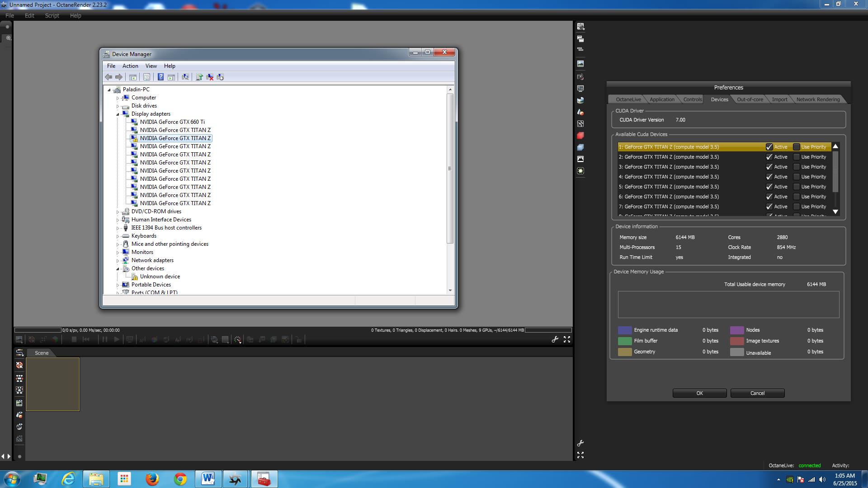Click wrench settings icon in render viewport
The image size is (868, 488).
(x=555, y=339)
